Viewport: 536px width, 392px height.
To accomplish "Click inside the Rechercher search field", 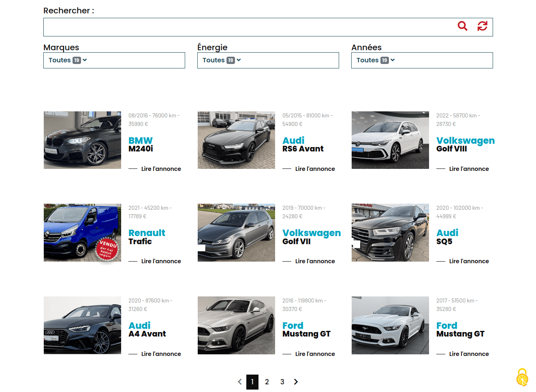I will pos(247,27).
